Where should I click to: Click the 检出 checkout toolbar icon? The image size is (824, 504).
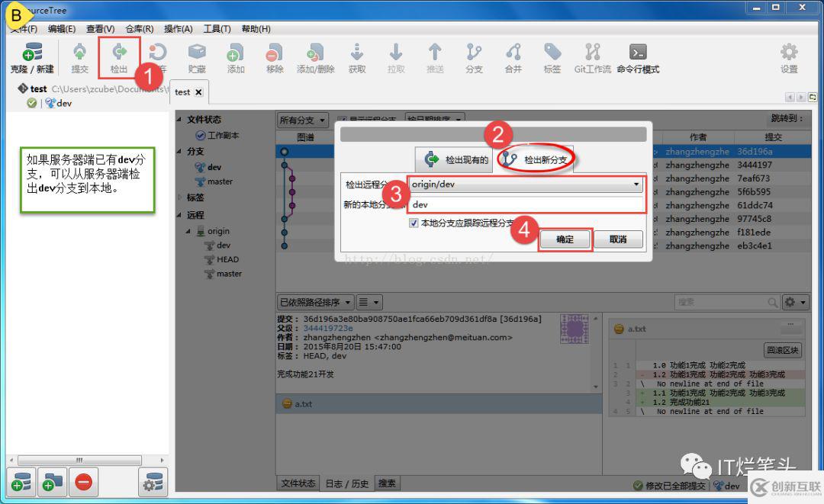pyautogui.click(x=119, y=58)
